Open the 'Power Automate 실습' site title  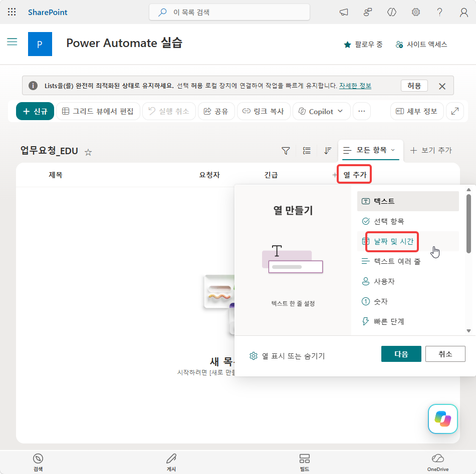pyautogui.click(x=124, y=43)
